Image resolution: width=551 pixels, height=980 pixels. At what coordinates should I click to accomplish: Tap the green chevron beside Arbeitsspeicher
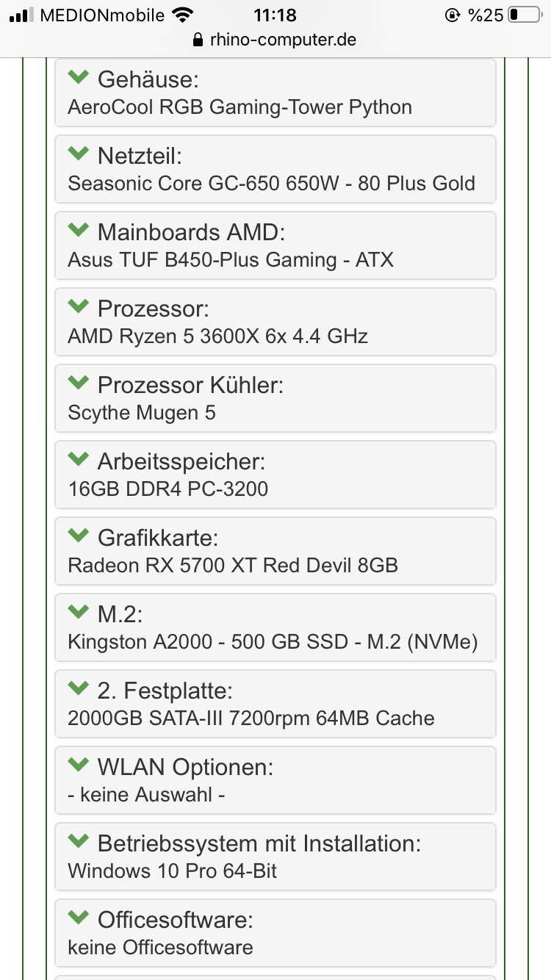[x=78, y=459]
